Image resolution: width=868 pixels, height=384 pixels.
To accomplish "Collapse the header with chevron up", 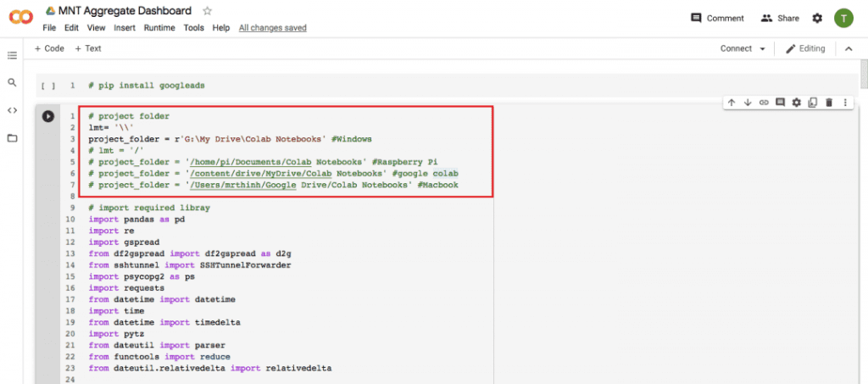I will coord(849,48).
